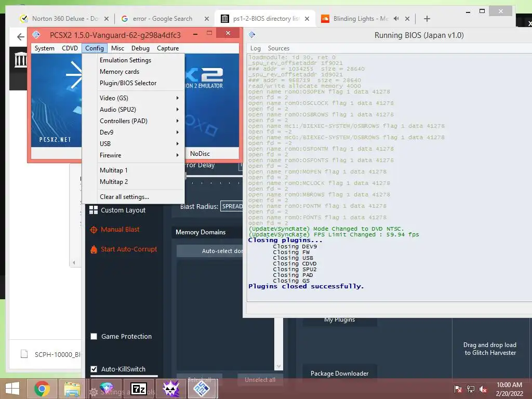The width and height of the screenshot is (532, 399).
Task: Open the Capture menu
Action: pyautogui.click(x=168, y=48)
